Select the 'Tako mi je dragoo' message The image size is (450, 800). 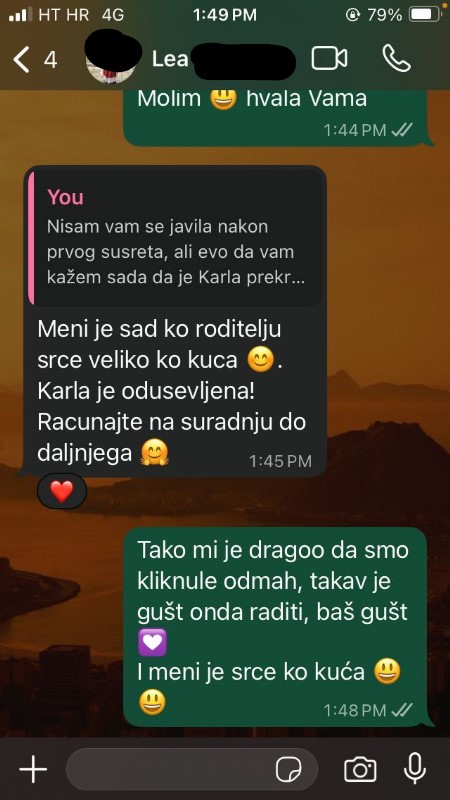coord(278,627)
